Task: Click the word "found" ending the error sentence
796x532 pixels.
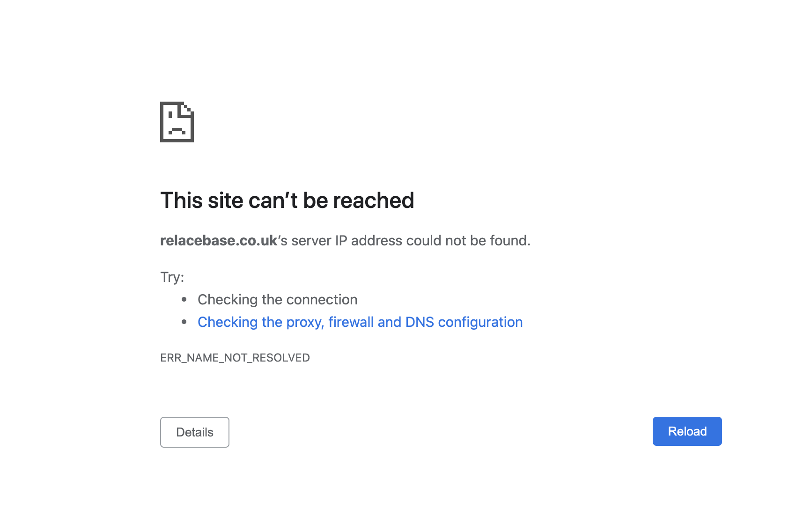Action: pos(509,240)
